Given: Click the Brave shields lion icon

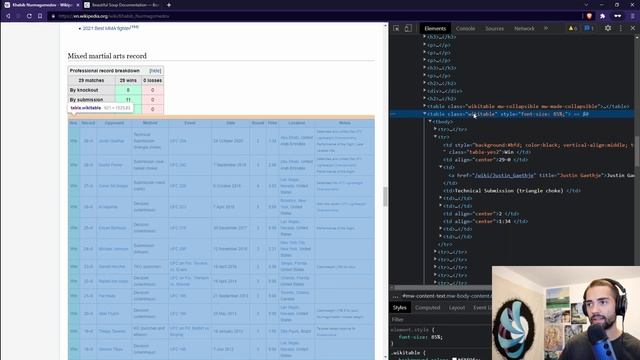Looking at the screenshot, I should [x=589, y=16].
